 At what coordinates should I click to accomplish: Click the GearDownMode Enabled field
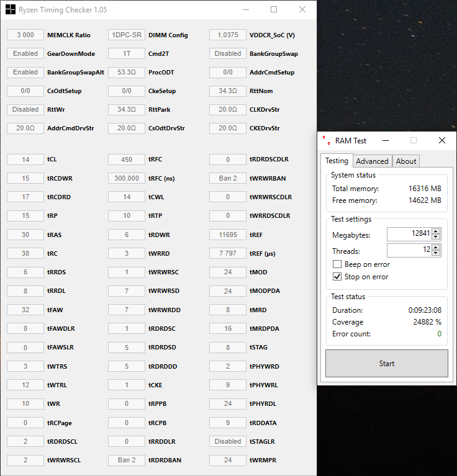[25, 53]
